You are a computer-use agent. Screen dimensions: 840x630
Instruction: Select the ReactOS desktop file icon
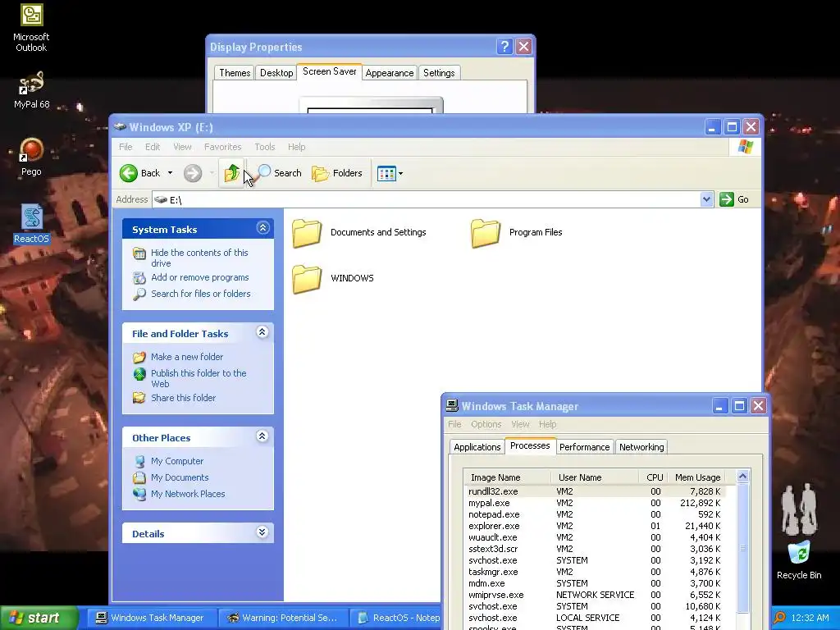point(31,224)
